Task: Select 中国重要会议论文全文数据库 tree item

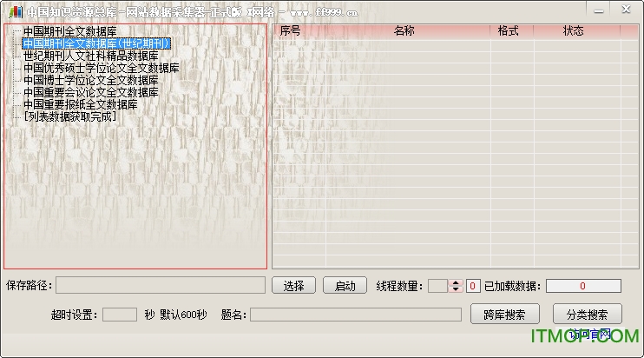Action: coord(91,92)
